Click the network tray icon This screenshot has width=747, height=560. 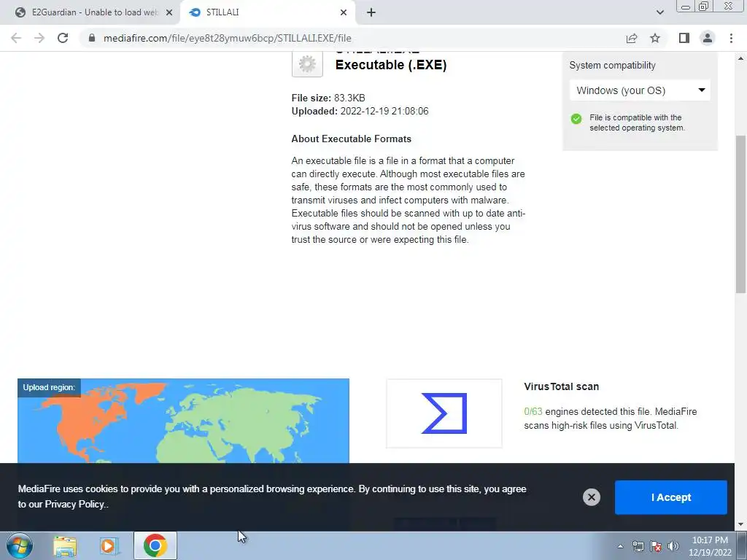638,546
